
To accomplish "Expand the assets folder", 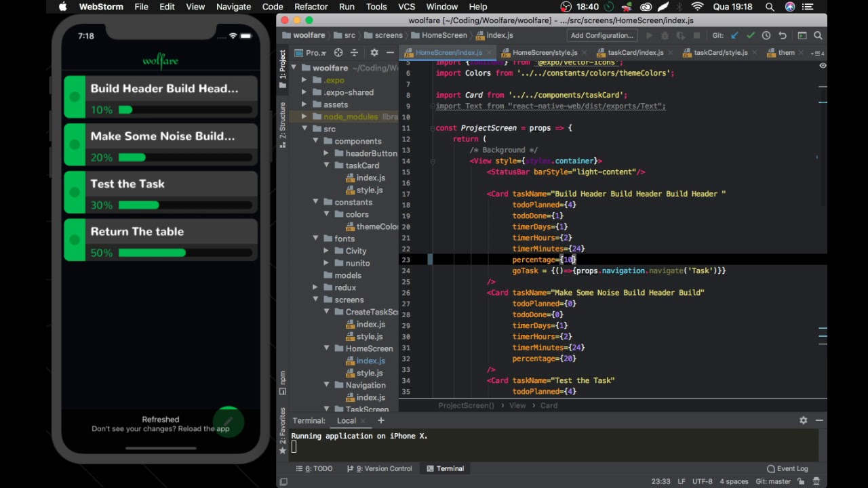I will (x=304, y=104).
